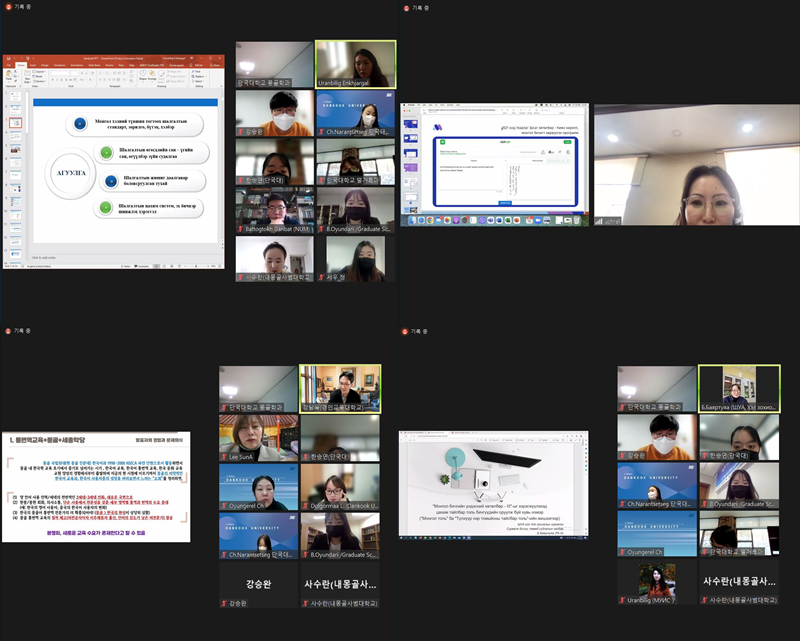Click Battogtokh Ganbat (NUM)'s video tile
Screen dimensions: 800x641
(x=274, y=210)
